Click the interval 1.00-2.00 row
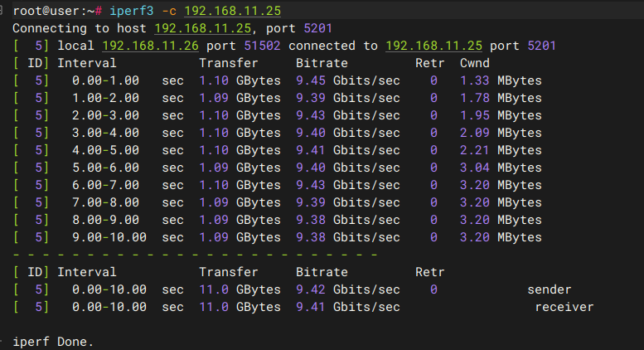This screenshot has width=644, height=350. [x=277, y=98]
